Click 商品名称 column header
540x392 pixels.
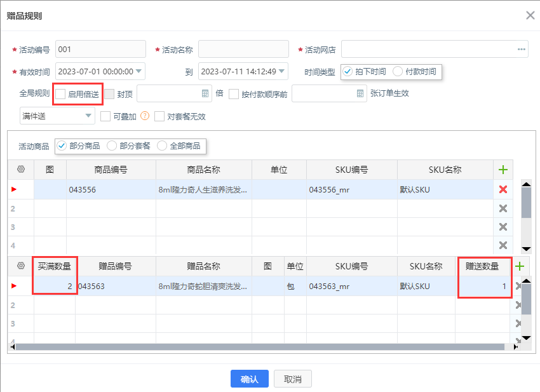[203, 170]
